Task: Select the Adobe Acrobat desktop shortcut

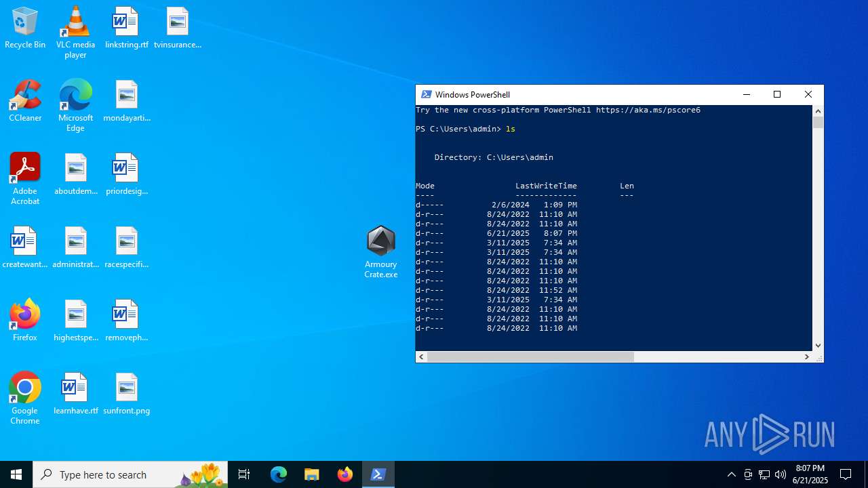Action: 25,179
